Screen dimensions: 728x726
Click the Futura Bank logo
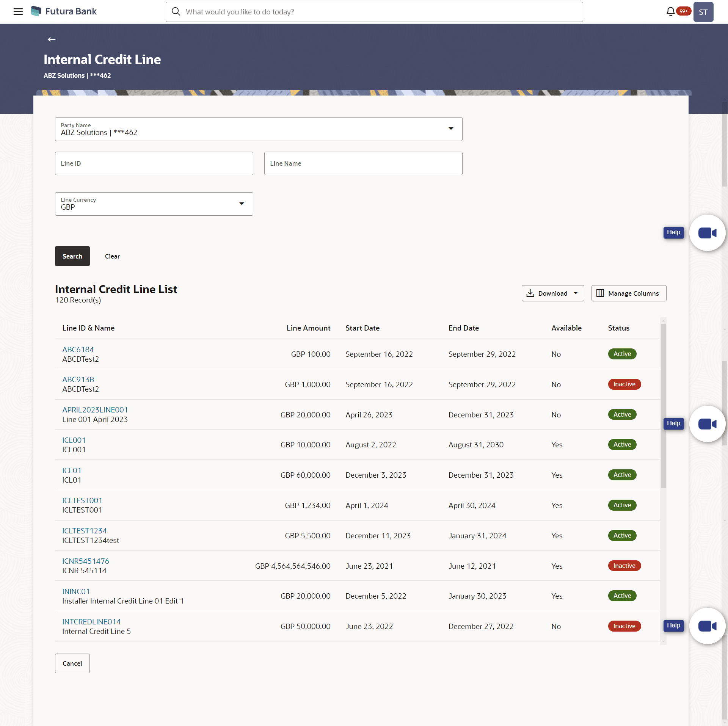click(64, 11)
